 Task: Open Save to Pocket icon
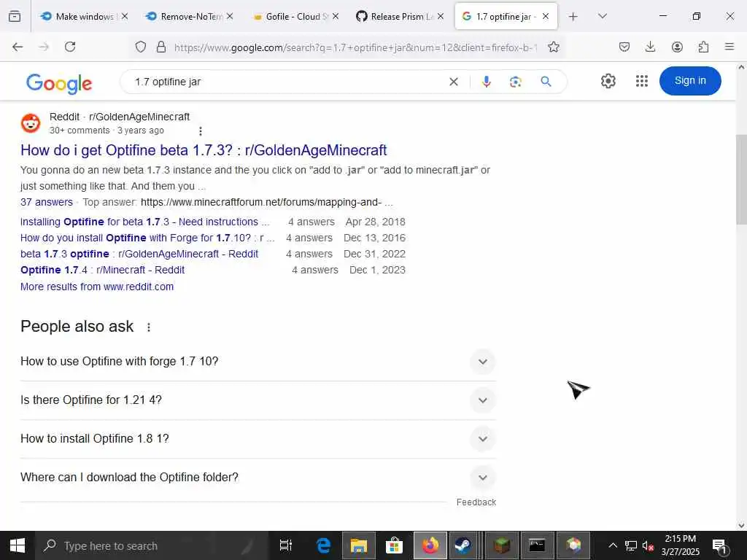tap(624, 47)
